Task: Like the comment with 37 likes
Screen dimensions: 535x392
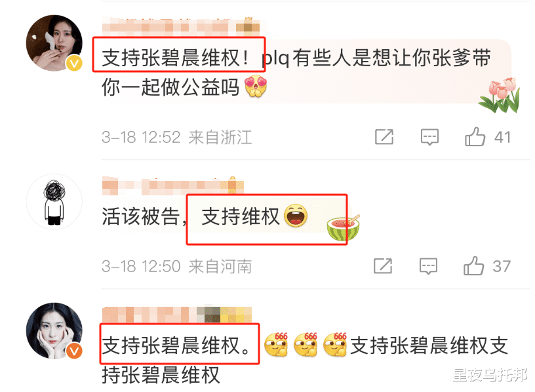Action: tap(473, 265)
